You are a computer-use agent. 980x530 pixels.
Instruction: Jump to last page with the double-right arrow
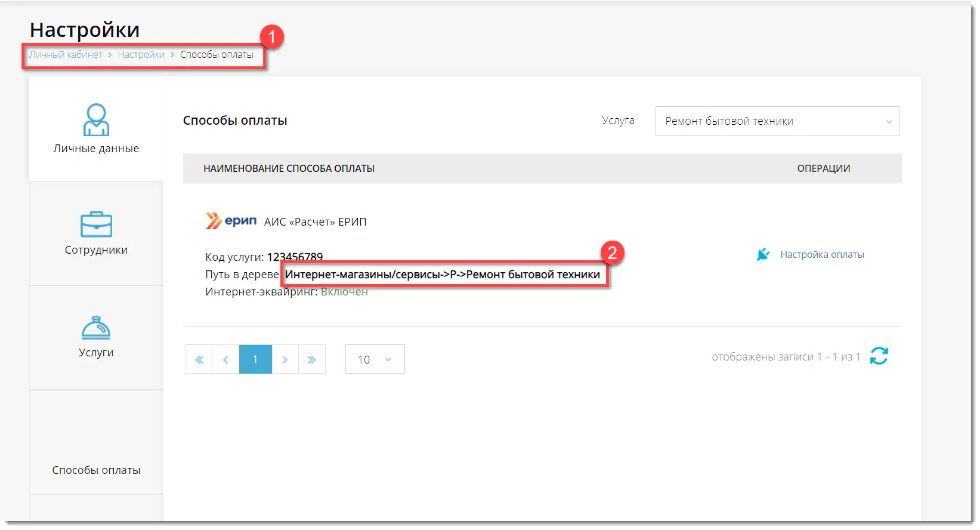311,359
